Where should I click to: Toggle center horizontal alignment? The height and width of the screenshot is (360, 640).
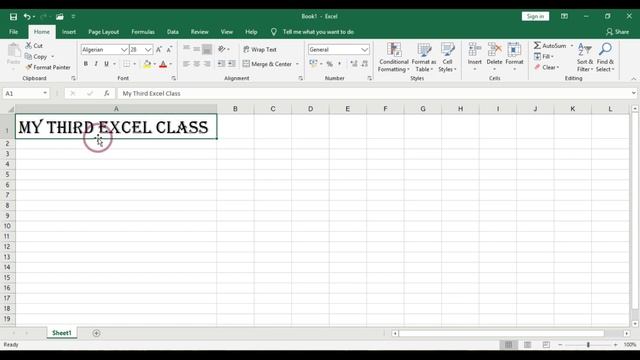[197, 64]
